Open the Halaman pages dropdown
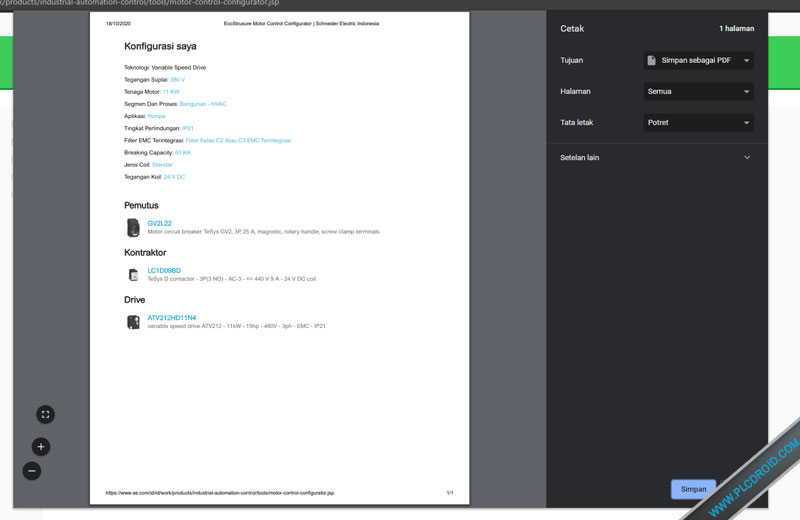The image size is (800, 520). coord(698,91)
